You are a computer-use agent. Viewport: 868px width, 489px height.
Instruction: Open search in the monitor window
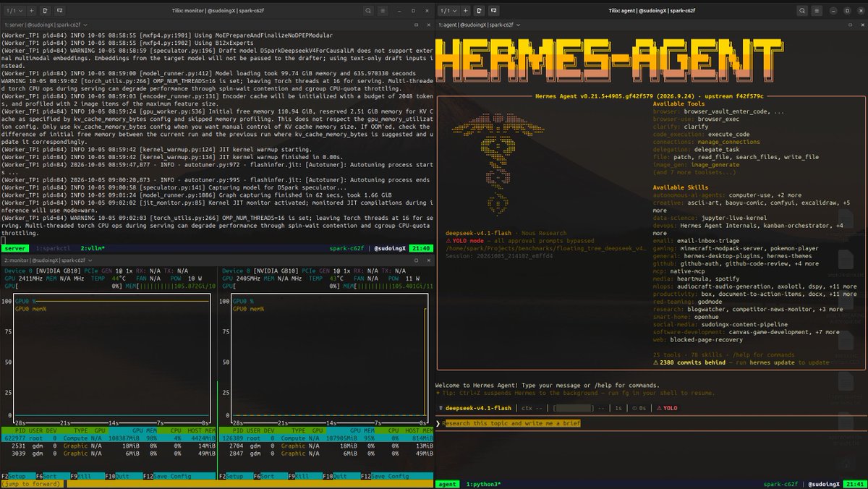(x=368, y=11)
